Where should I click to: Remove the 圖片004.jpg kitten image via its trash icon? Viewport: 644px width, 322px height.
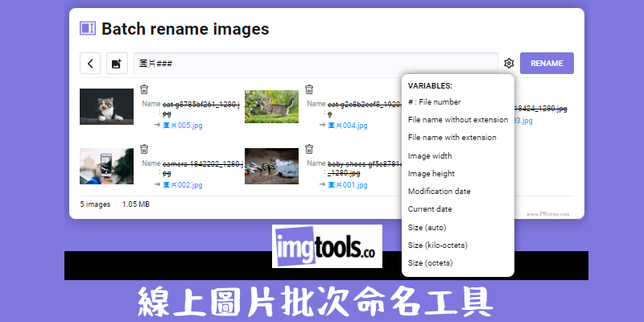pyautogui.click(x=309, y=89)
